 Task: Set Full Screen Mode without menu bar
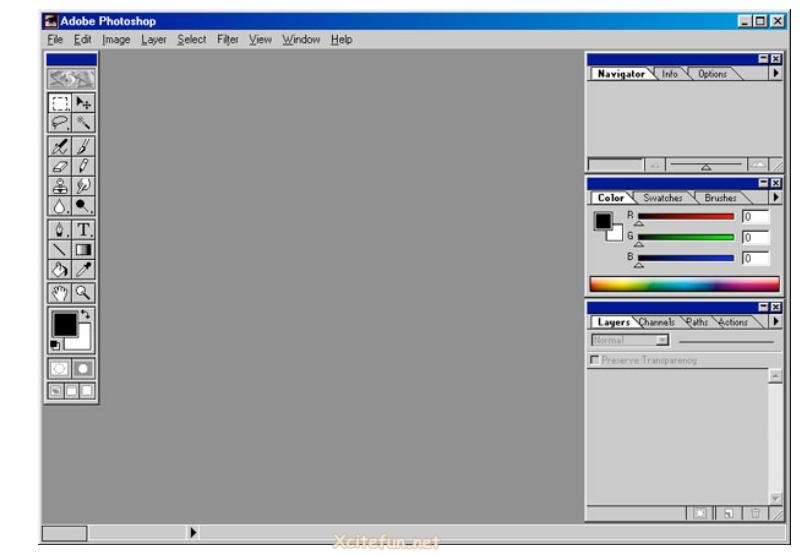pos(87,391)
